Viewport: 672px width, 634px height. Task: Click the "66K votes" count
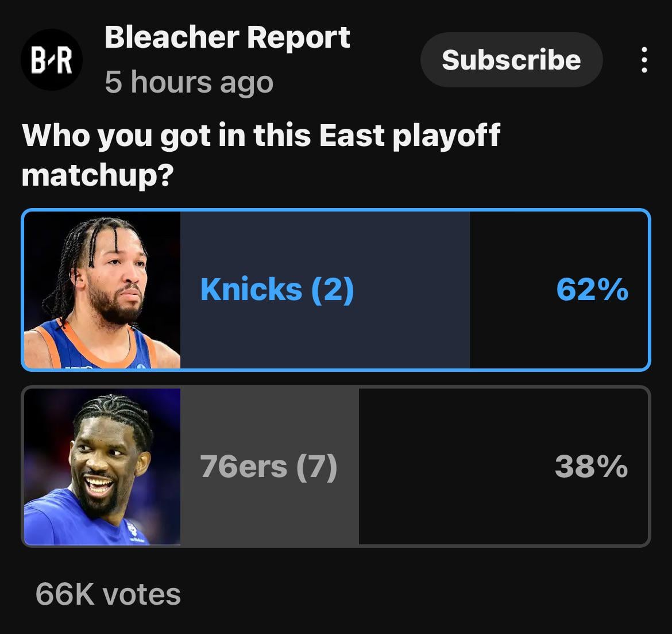tap(108, 594)
